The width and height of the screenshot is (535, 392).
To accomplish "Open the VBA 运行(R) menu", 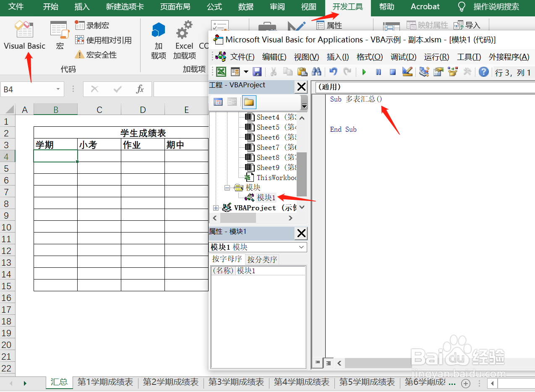I will pyautogui.click(x=437, y=57).
